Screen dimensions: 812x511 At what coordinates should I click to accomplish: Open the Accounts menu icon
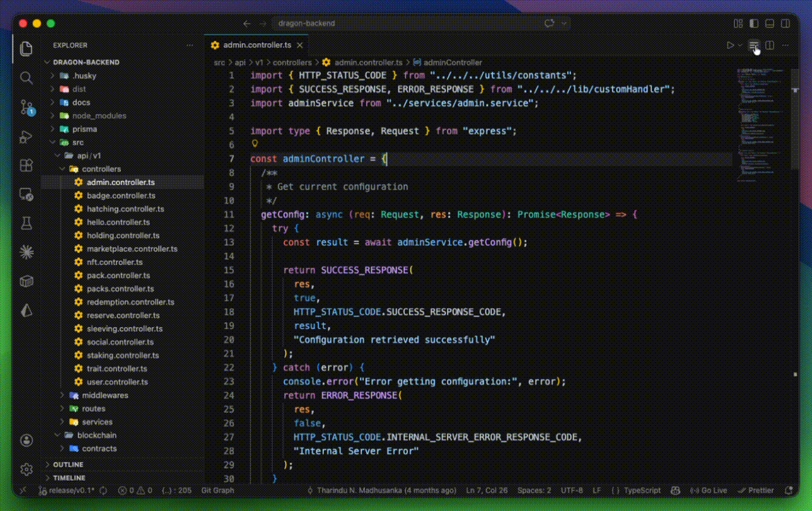click(26, 440)
